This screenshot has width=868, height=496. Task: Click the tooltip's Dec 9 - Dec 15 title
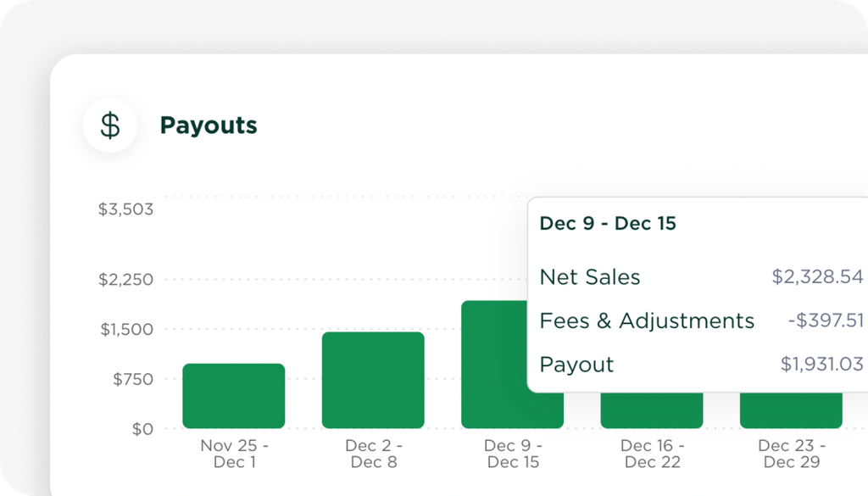(x=608, y=224)
